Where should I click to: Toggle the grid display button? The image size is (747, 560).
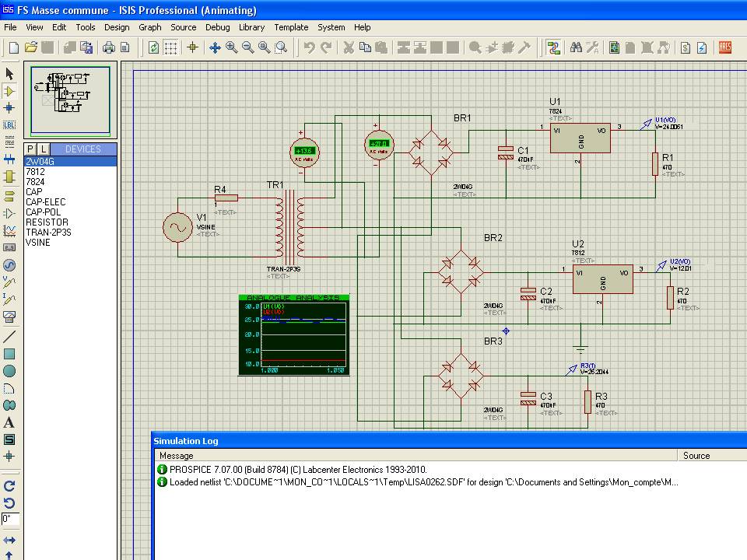click(x=170, y=47)
